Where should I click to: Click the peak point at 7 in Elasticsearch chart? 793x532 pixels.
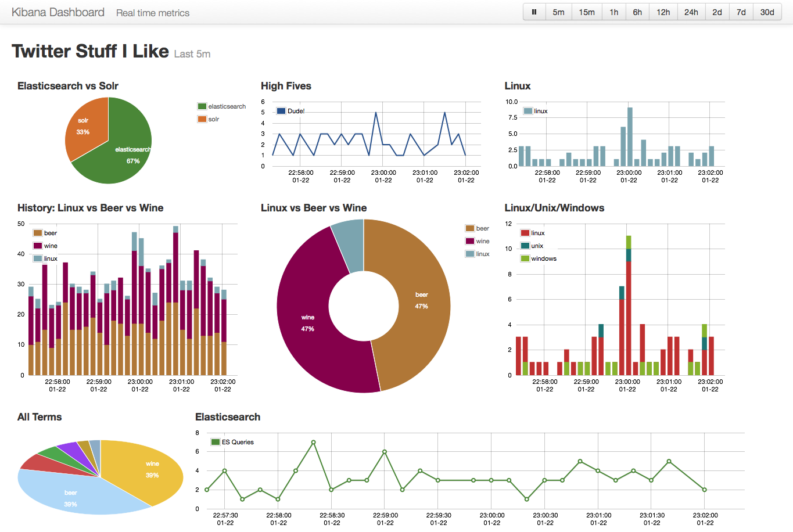[x=314, y=443]
